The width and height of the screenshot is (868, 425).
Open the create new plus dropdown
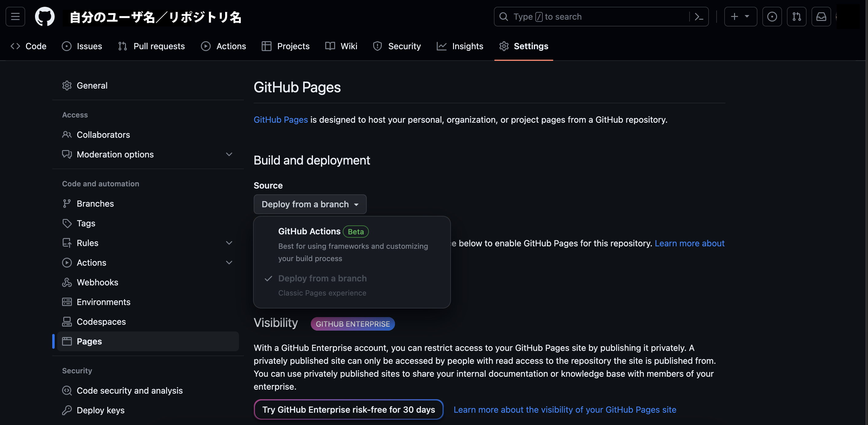click(740, 17)
